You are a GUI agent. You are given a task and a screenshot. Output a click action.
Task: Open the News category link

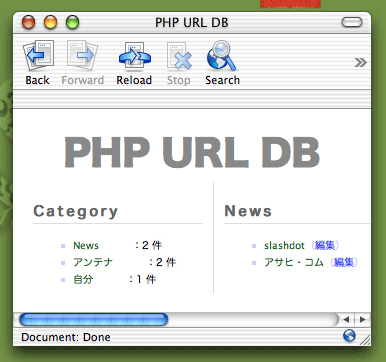tap(86, 246)
